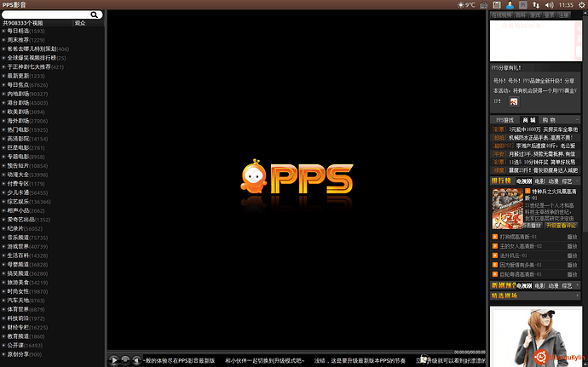The image size is (588, 367).
Task: Expand the 港台剧场 tree node
Action: 3,103
